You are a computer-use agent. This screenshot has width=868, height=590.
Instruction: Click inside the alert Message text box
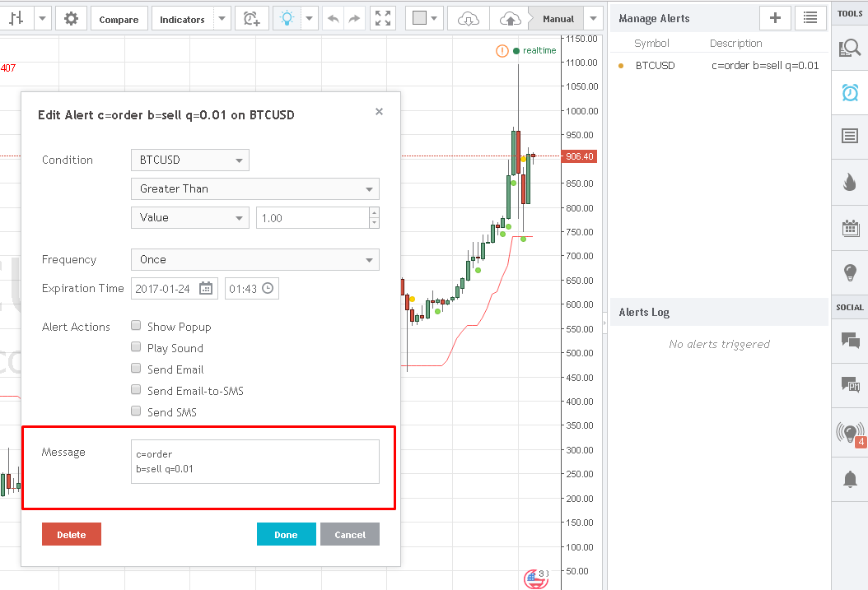[255, 462]
